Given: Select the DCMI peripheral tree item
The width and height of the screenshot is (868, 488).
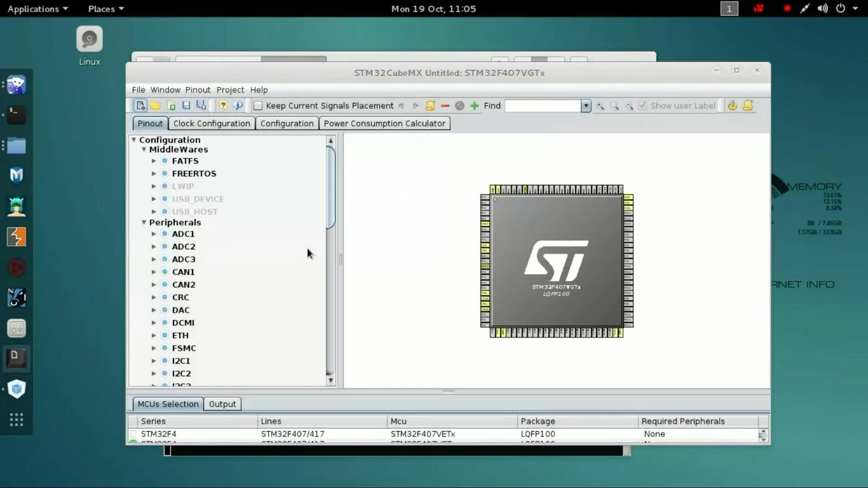Looking at the screenshot, I should 183,323.
